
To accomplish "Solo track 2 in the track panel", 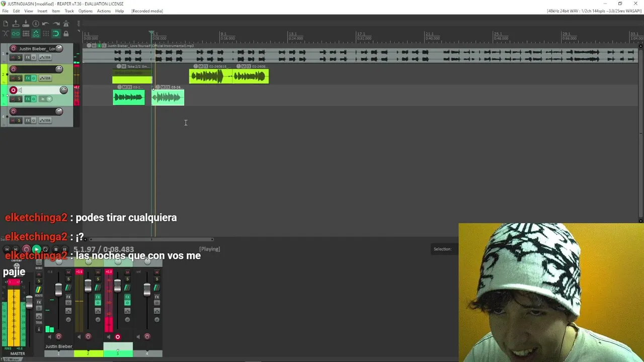I will 19,78.
